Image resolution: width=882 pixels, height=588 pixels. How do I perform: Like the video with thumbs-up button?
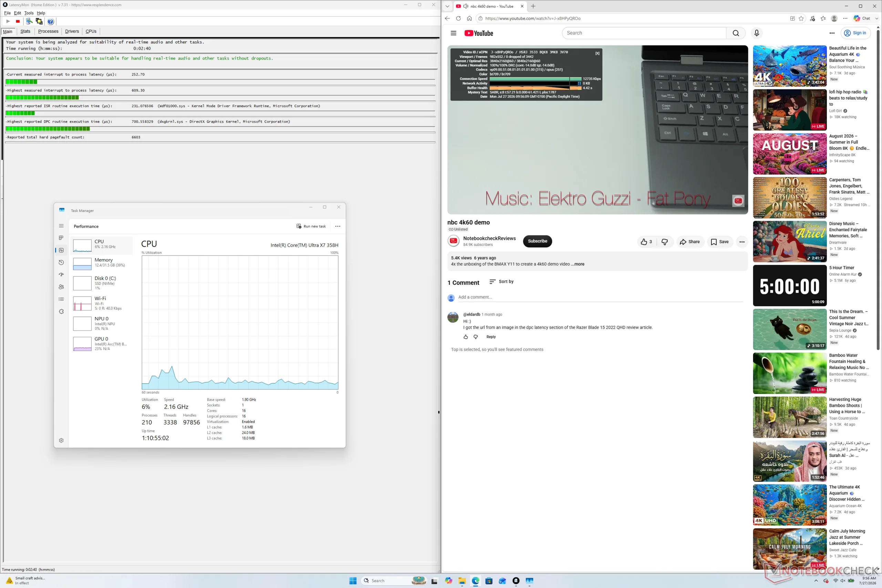pyautogui.click(x=646, y=242)
